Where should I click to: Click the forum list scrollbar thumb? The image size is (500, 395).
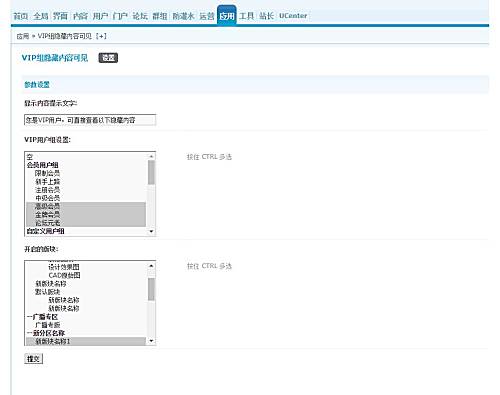click(x=151, y=289)
